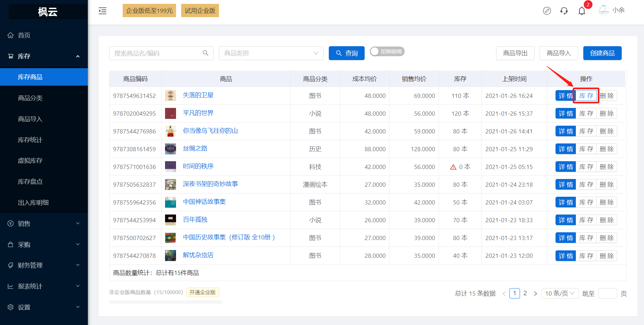Screen dimensions: 644x325
Task: Select 出入库明细 menu item
Action: pyautogui.click(x=44, y=203)
